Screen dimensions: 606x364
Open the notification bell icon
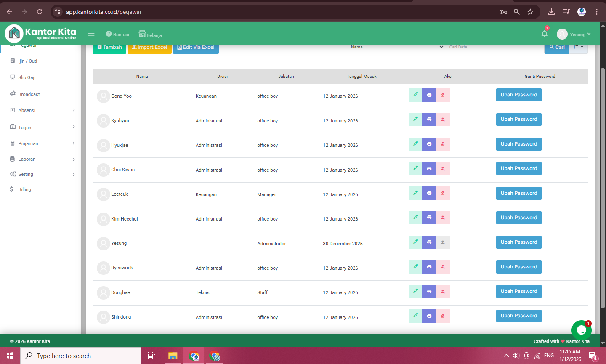point(545,34)
